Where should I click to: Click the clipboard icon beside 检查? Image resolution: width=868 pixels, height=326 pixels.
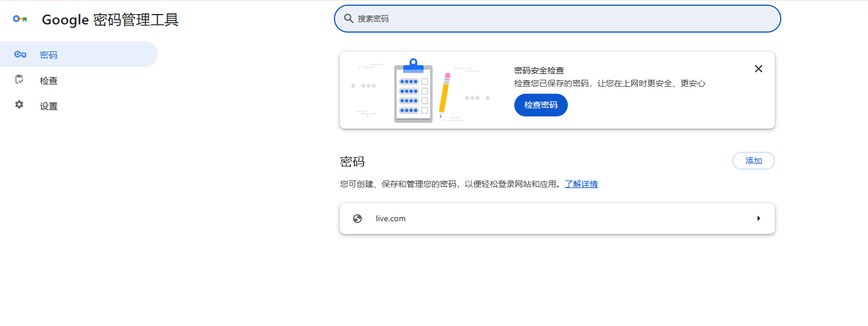(19, 80)
